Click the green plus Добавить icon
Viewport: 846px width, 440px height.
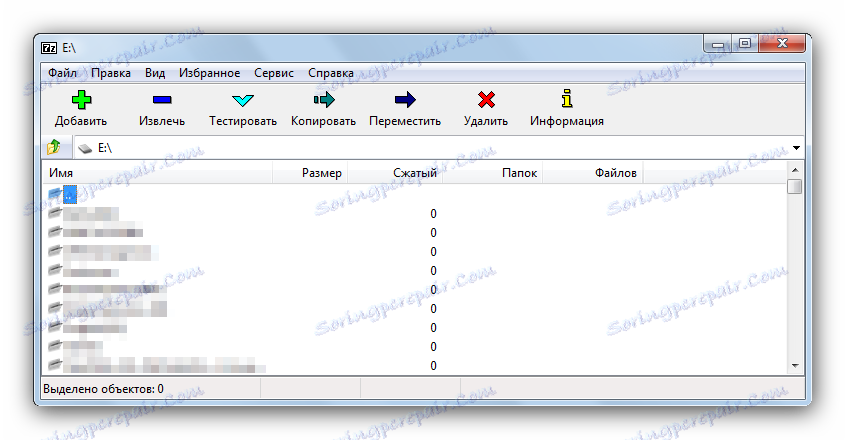pyautogui.click(x=81, y=100)
